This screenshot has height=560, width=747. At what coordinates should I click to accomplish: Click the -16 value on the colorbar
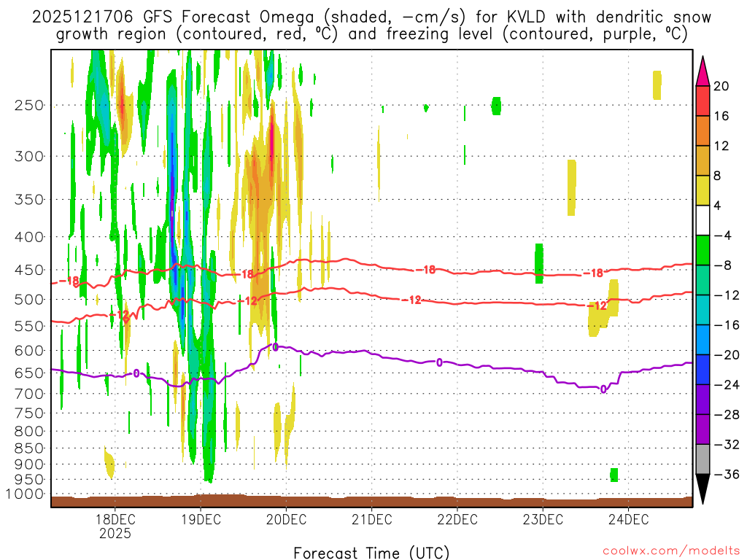tap(727, 324)
